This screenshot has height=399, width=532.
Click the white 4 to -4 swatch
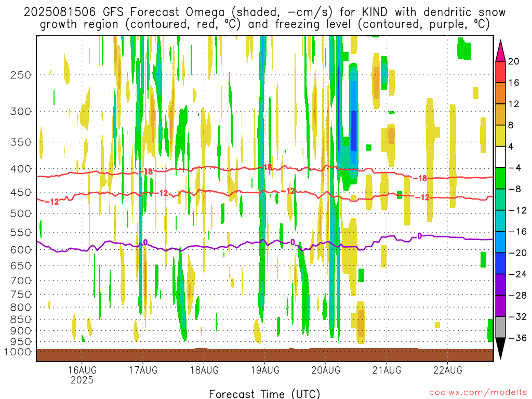500,157
